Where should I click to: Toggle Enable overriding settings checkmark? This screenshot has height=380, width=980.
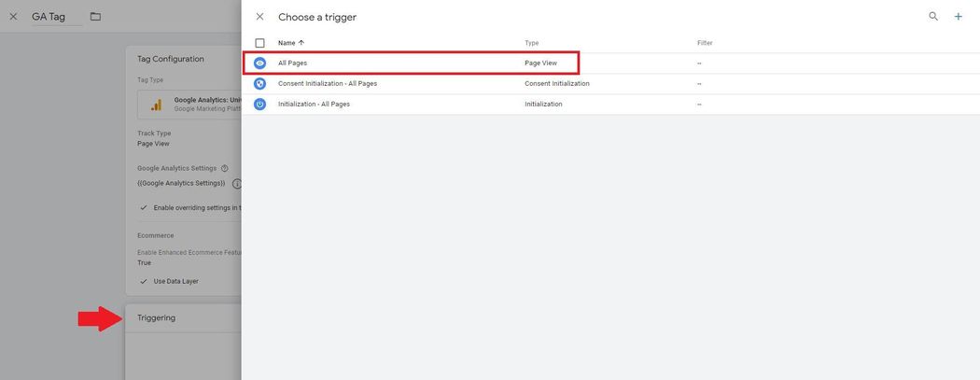[144, 207]
